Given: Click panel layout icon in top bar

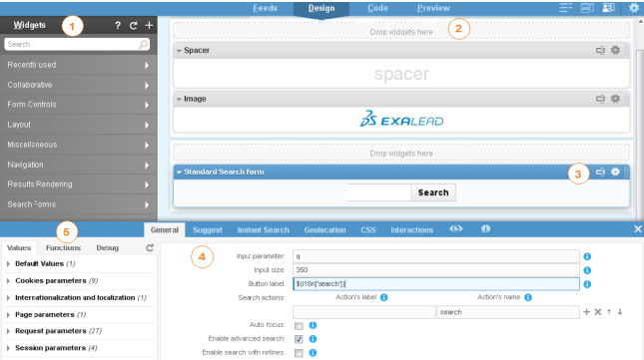Looking at the screenshot, I should point(587,8).
